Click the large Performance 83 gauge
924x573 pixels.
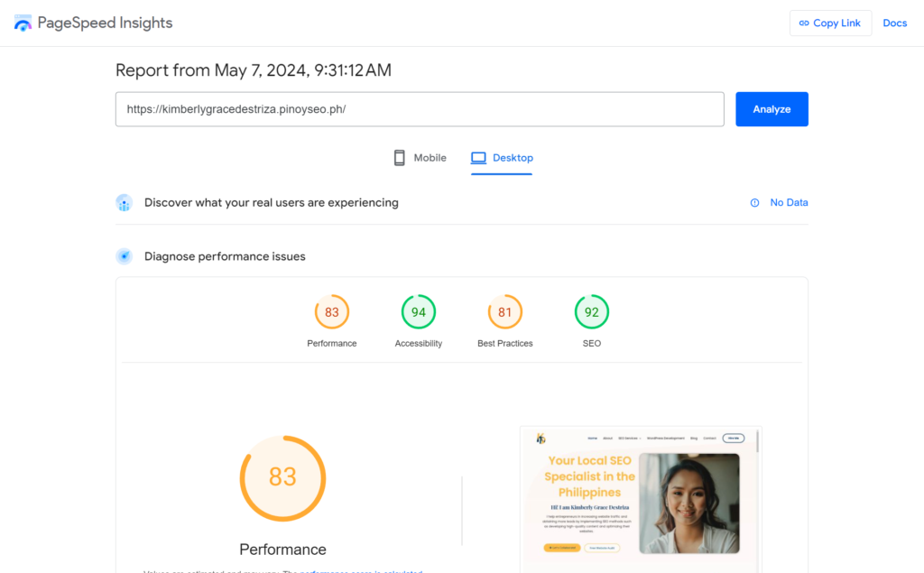pos(282,478)
